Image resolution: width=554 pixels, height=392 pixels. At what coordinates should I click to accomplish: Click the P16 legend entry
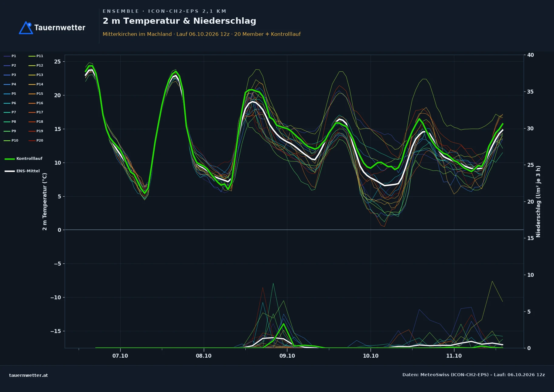coord(36,103)
